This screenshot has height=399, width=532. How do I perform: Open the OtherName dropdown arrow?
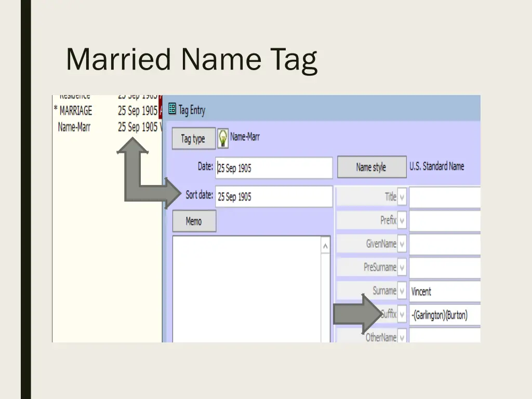403,337
